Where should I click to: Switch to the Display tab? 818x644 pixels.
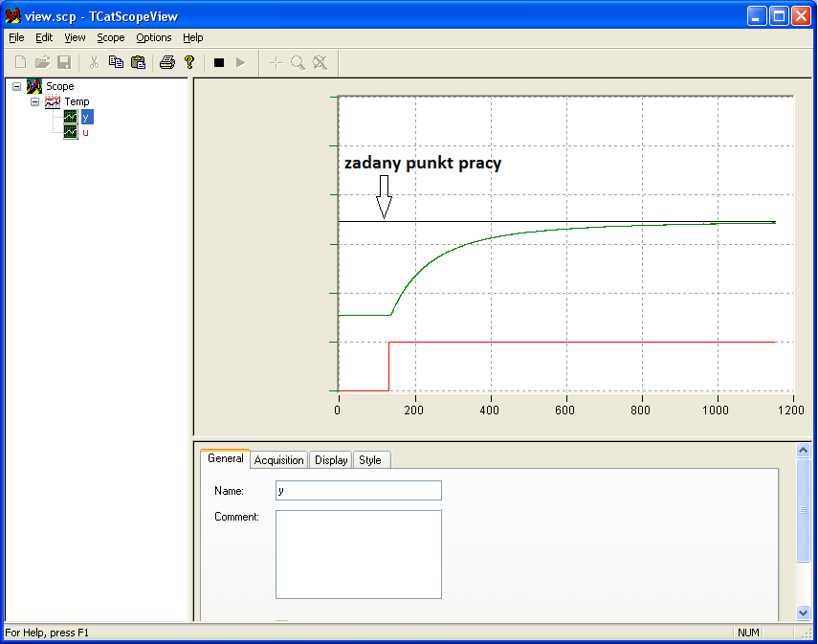pyautogui.click(x=331, y=459)
